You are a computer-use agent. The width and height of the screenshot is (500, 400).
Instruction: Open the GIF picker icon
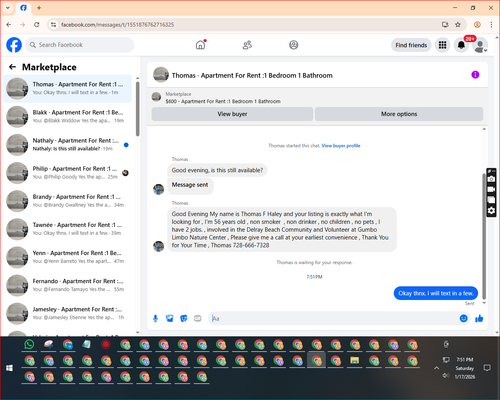[x=198, y=319]
